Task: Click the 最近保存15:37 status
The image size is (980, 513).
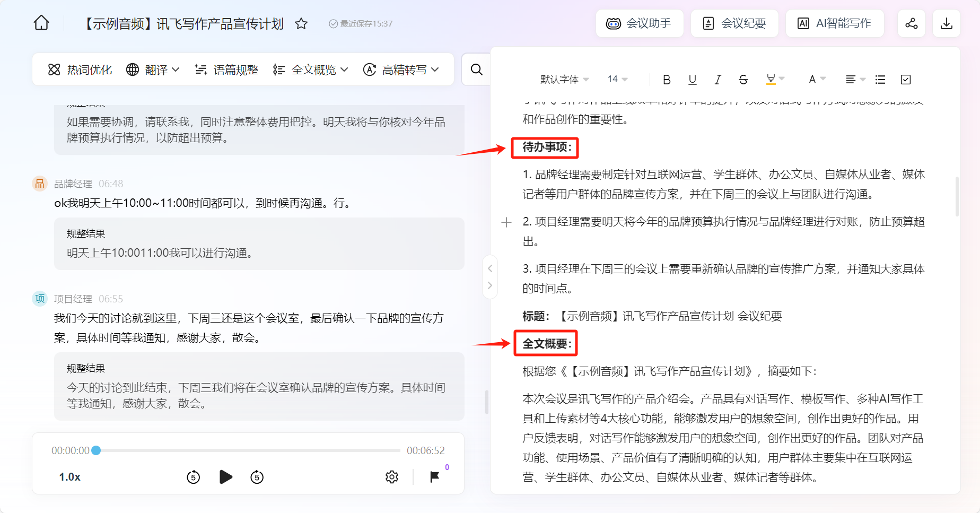Action: pos(361,23)
